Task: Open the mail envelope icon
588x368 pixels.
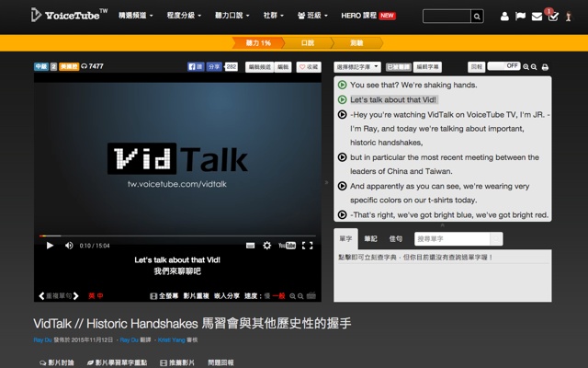Action: [x=537, y=17]
